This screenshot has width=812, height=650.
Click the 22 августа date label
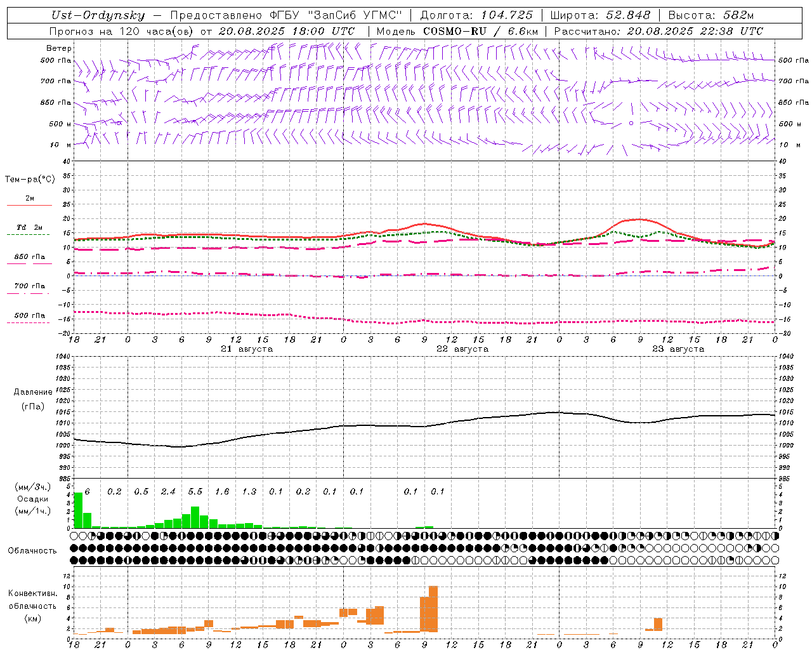(x=462, y=349)
